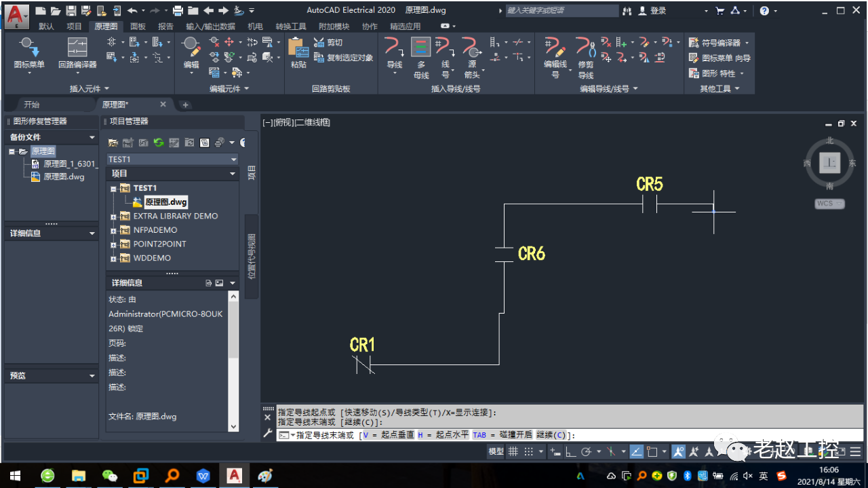Select 原理图.dwg in the backup files list
868x488 pixels.
[64, 176]
